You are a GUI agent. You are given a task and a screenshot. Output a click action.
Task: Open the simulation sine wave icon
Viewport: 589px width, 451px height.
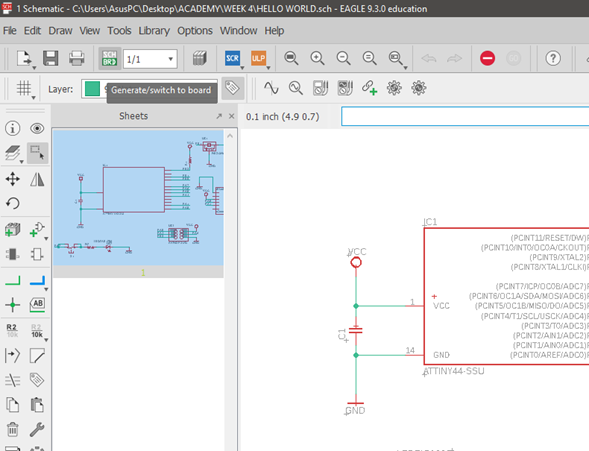[271, 88]
